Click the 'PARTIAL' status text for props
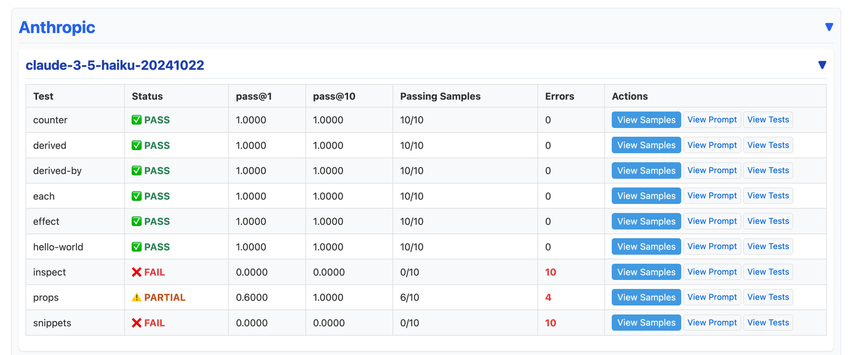The image size is (868, 355). click(165, 298)
